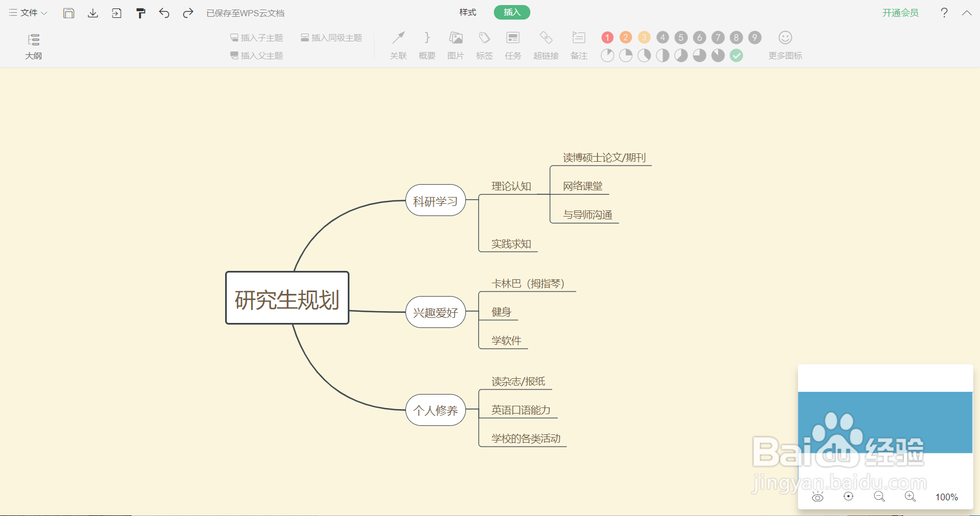The height and width of the screenshot is (516, 980).
Task: Open 更多图标 smiley icon menu
Action: pyautogui.click(x=785, y=46)
